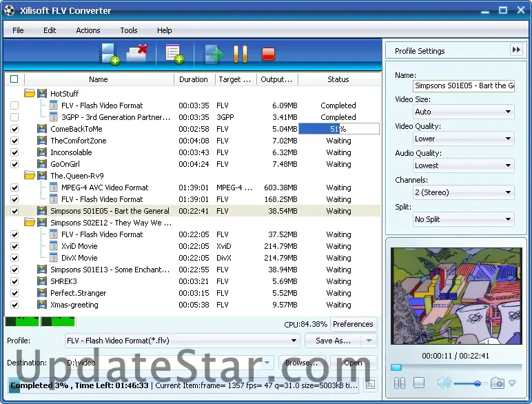Click the profile Name text field
Viewport: 532px width, 404px height.
click(464, 85)
